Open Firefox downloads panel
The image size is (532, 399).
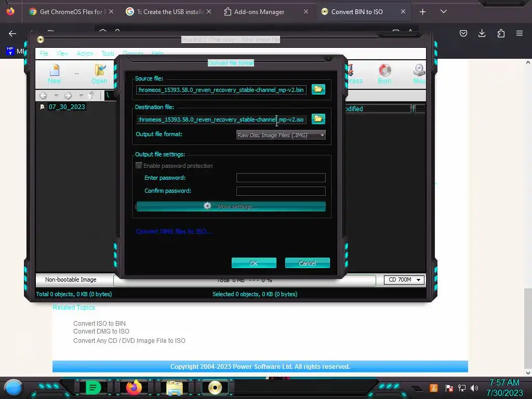pos(482,33)
